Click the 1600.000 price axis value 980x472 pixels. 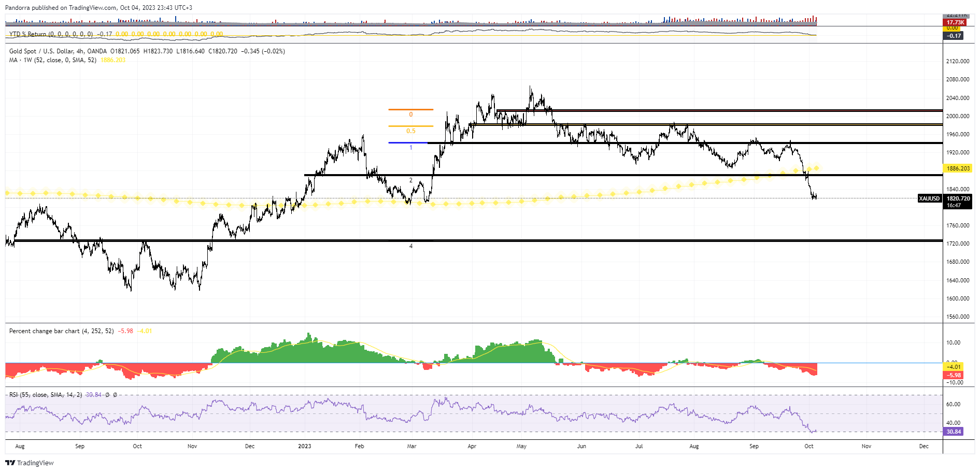[x=958, y=298]
